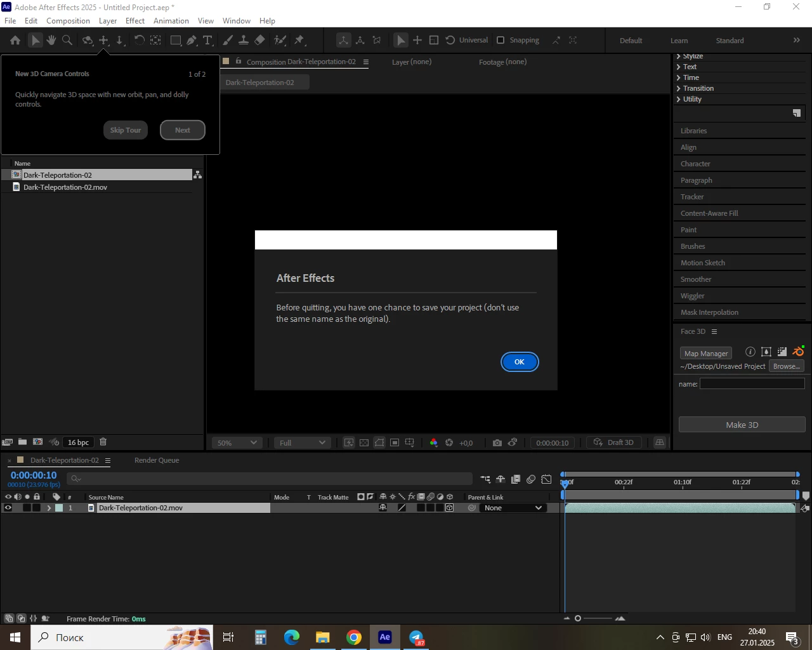
Task: Click the Home icon in the toolbar
Action: [15, 40]
